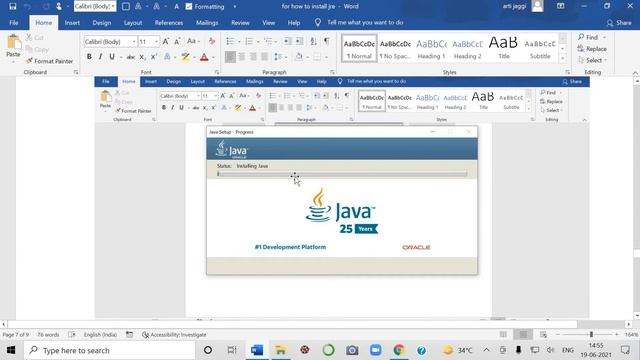Increase font size with the Grow Font icon
Image resolution: width=640 pixels, height=360 pixels.
click(x=166, y=42)
